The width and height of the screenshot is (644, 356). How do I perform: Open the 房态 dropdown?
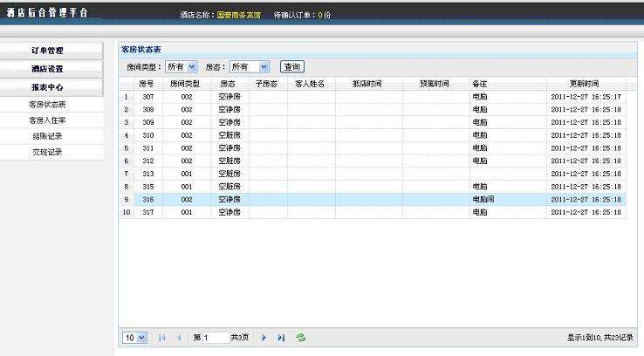[x=250, y=66]
